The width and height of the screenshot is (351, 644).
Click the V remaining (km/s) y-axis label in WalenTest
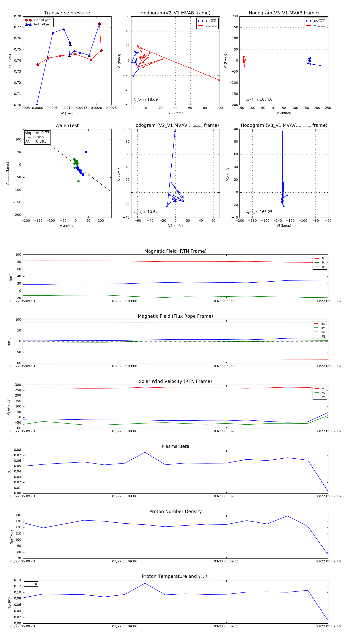8,173
